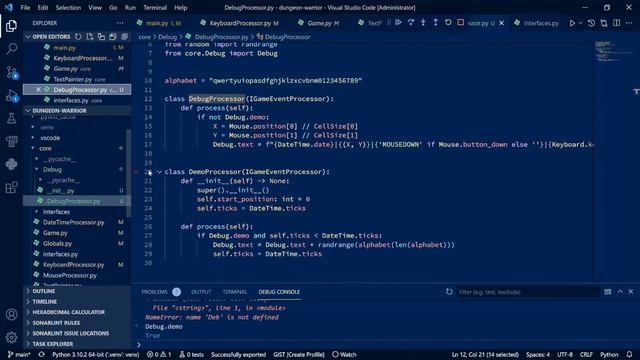The height and width of the screenshot is (360, 640).
Task: Clear the debug console output
Action: pyautogui.click(x=608, y=291)
